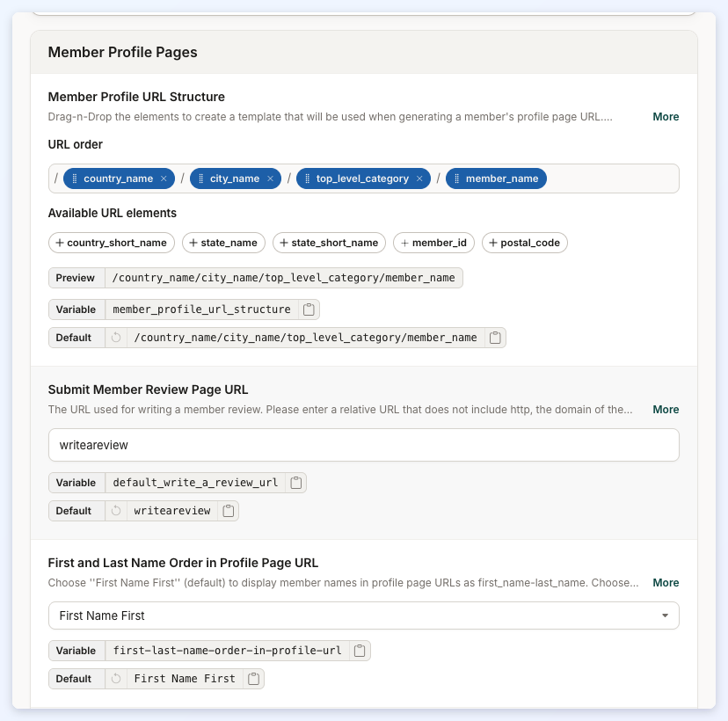728x721 pixels.
Task: Click the Submit Member Review Page URL heading
Action: [148, 390]
